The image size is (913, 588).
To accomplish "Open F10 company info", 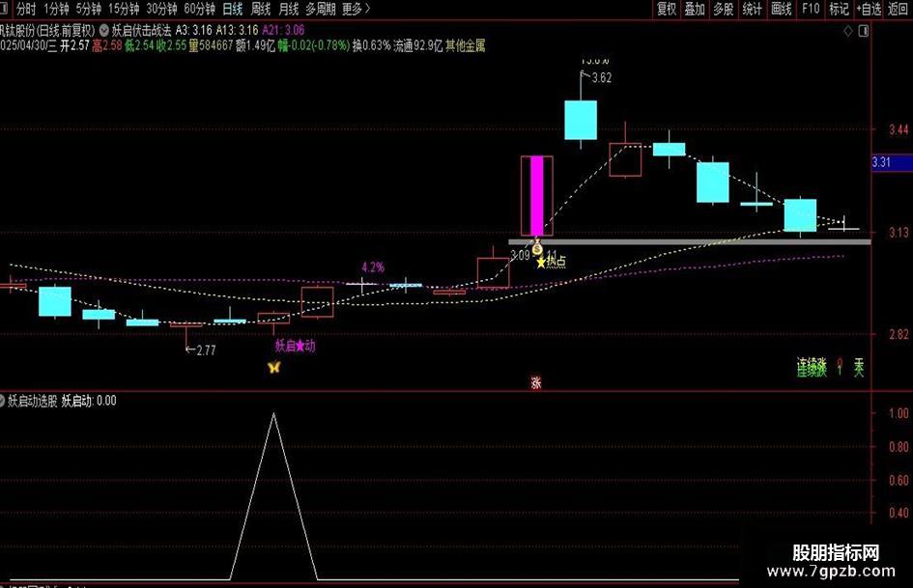I will 811,9.
